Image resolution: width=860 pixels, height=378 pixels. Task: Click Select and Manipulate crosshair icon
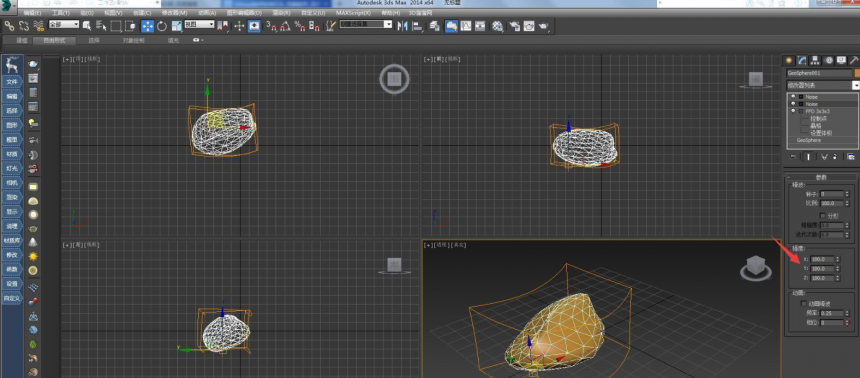[239, 25]
